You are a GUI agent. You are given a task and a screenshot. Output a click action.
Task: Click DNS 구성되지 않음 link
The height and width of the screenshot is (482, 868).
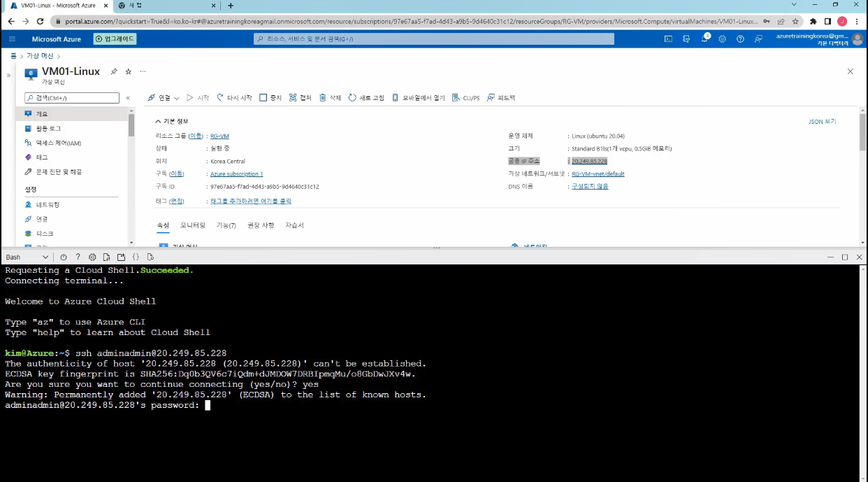tap(590, 186)
